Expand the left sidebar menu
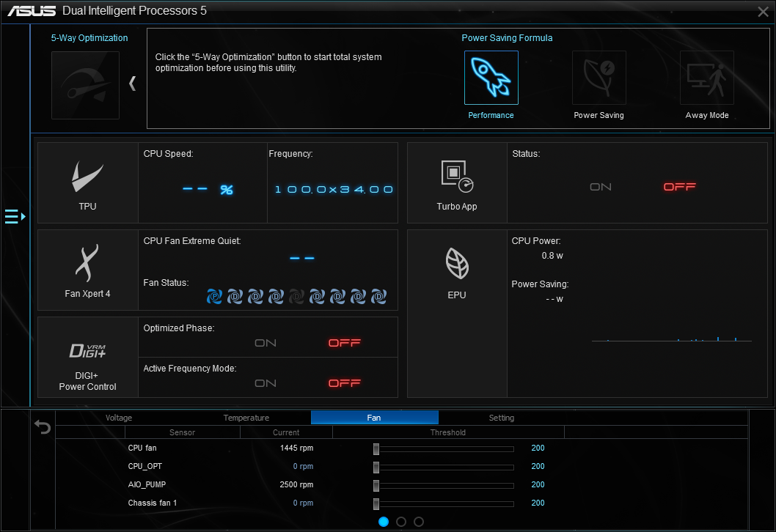 15,217
